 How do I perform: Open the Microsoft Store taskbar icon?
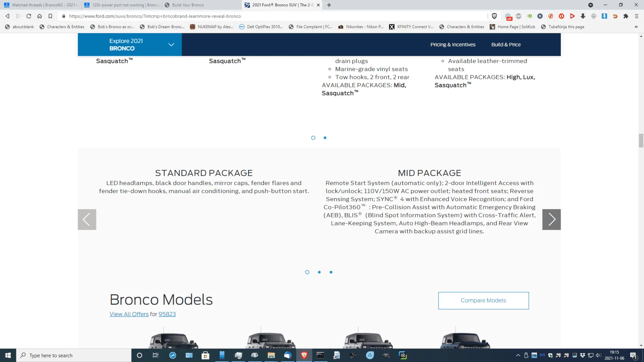coord(205,355)
